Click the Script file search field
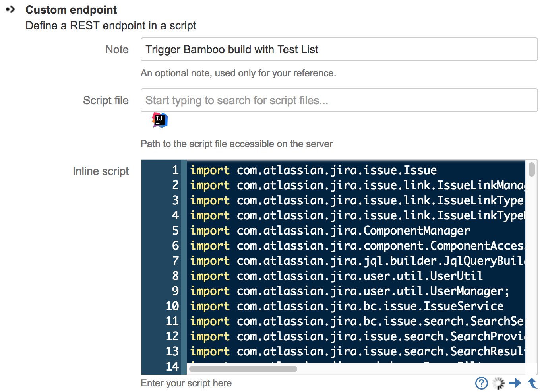Screen dimensions: 546x392 click(339, 100)
